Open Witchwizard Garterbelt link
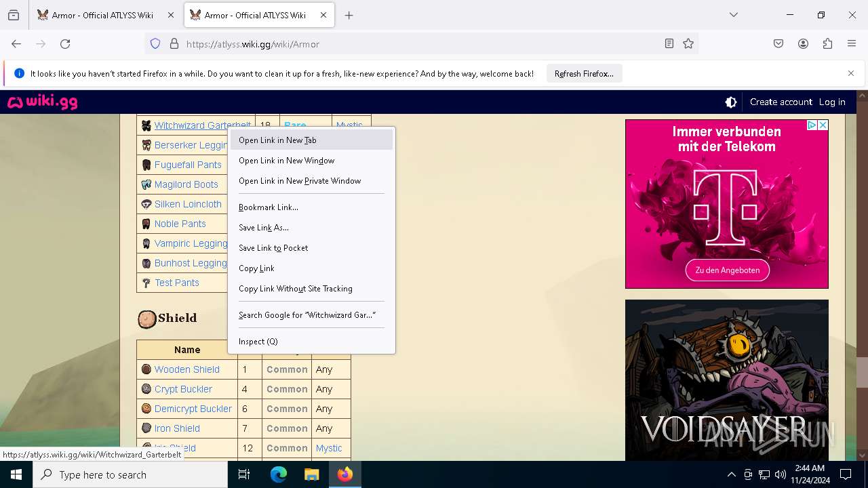 point(202,125)
